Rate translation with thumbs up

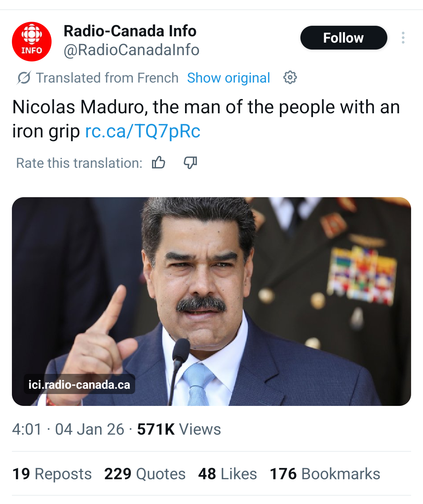(159, 162)
